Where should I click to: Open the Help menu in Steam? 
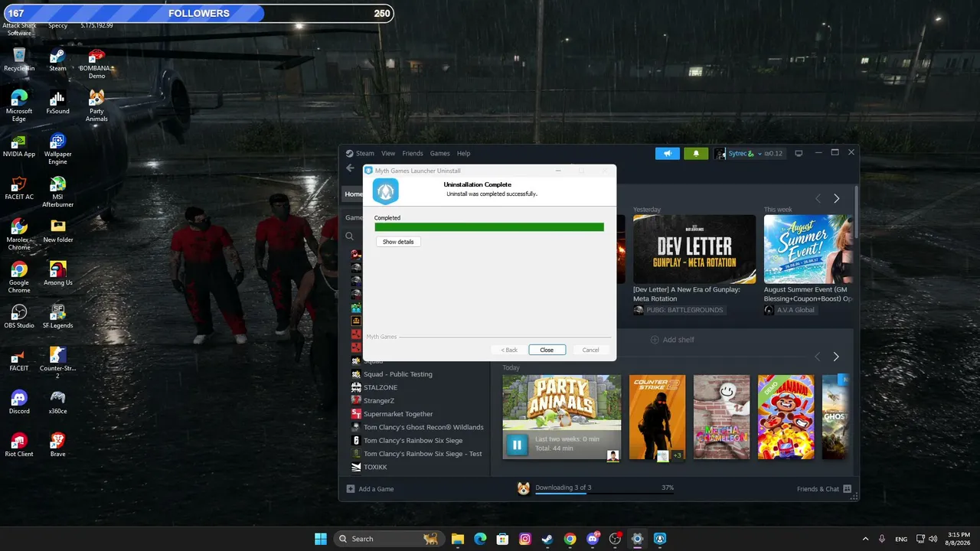[x=463, y=153]
